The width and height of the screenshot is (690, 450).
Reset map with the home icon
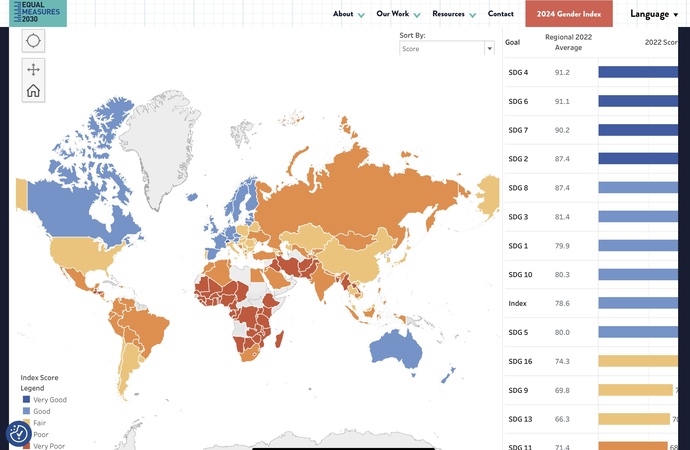coord(33,91)
